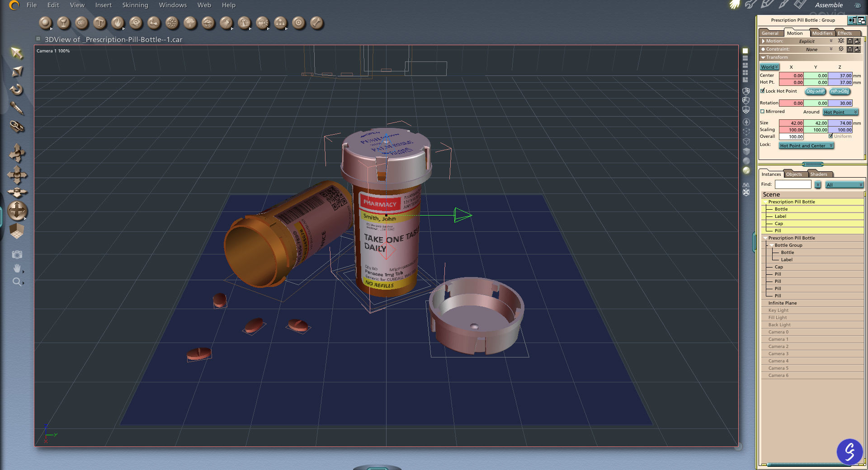This screenshot has width=868, height=470.
Task: Open the Skinning menu
Action: (135, 5)
